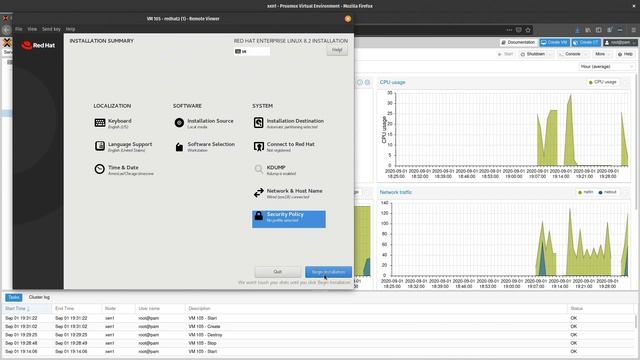
Task: Open the Send key menu
Action: (51, 29)
